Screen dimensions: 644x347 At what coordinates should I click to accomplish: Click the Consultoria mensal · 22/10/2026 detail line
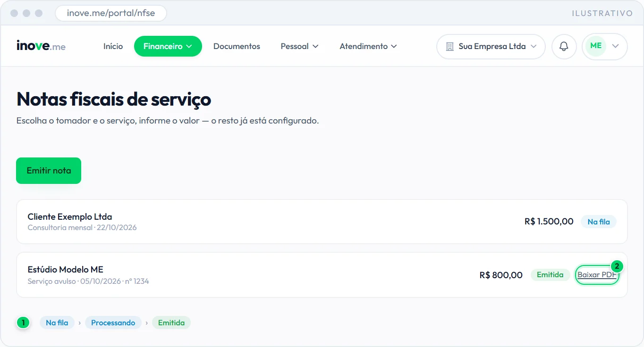82,228
